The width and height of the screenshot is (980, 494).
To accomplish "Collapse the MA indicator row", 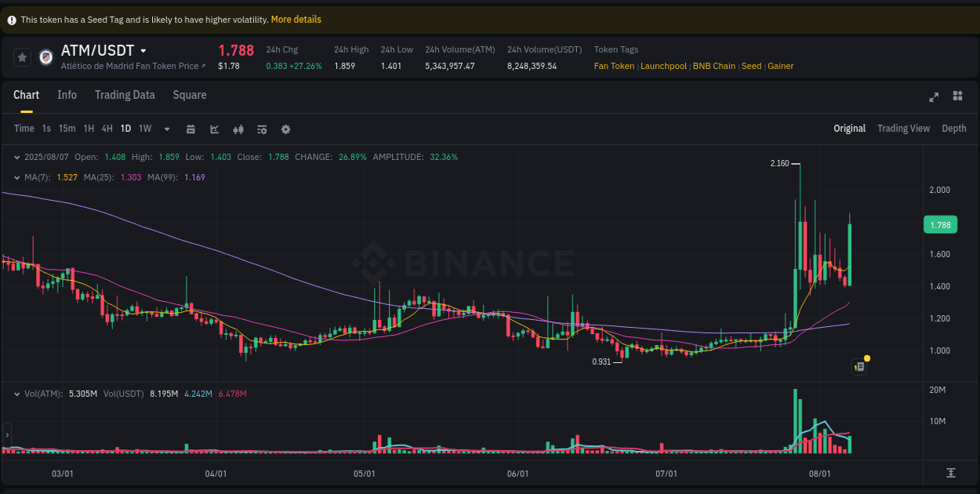I will pyautogui.click(x=17, y=177).
